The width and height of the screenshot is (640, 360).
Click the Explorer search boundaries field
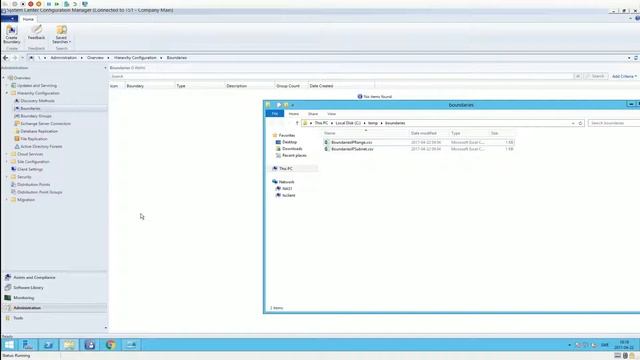[614, 123]
